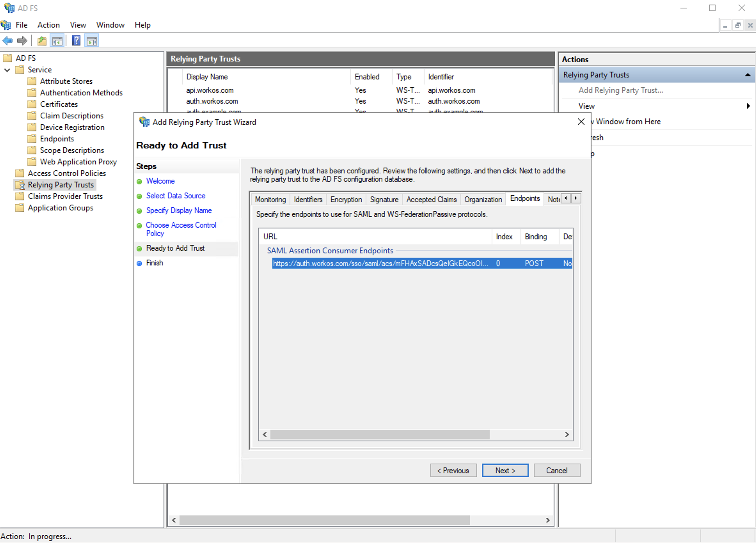Click the wizard title bar AD FS icon

click(x=144, y=122)
